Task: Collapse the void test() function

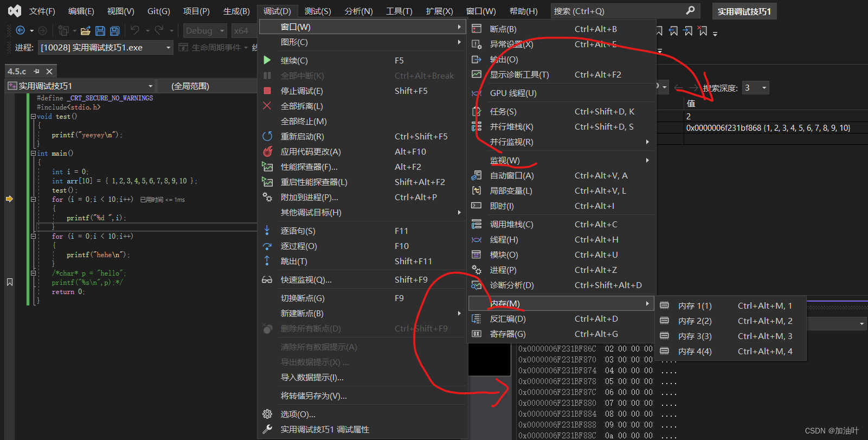Action: 34,116
